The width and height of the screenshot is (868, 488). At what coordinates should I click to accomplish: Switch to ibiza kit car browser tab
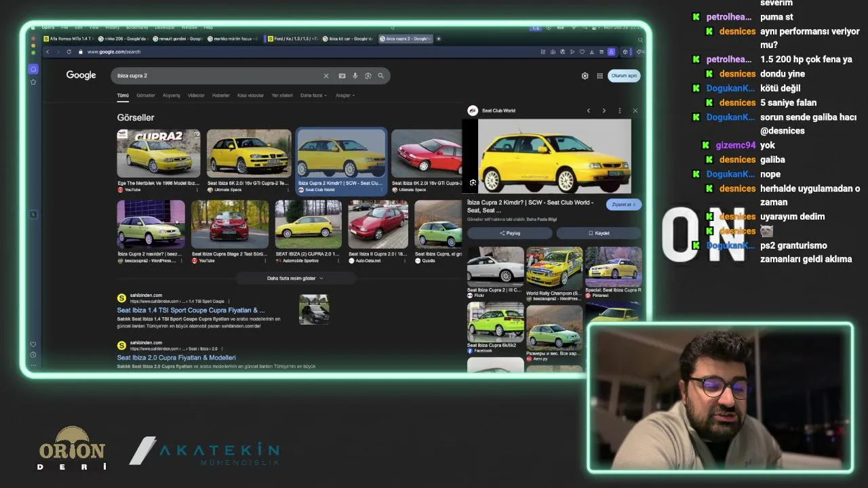pos(349,39)
